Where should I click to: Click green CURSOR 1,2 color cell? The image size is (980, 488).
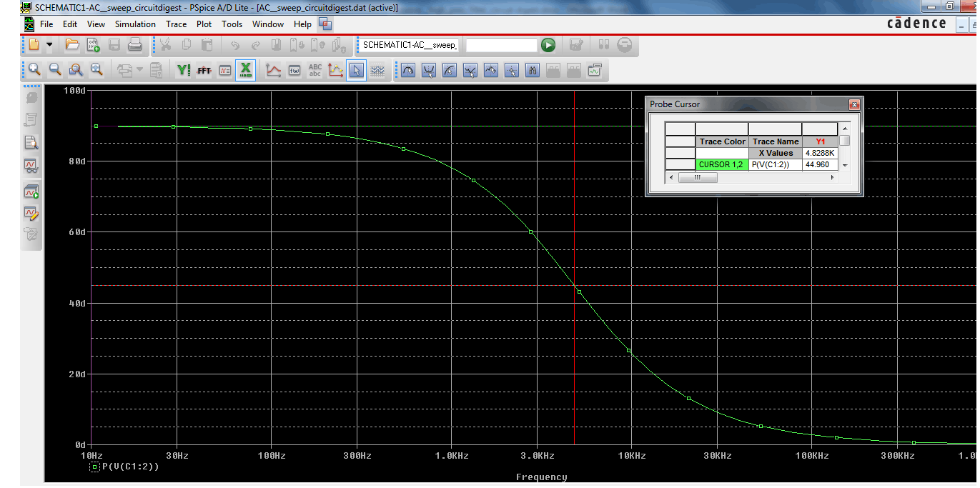(722, 164)
